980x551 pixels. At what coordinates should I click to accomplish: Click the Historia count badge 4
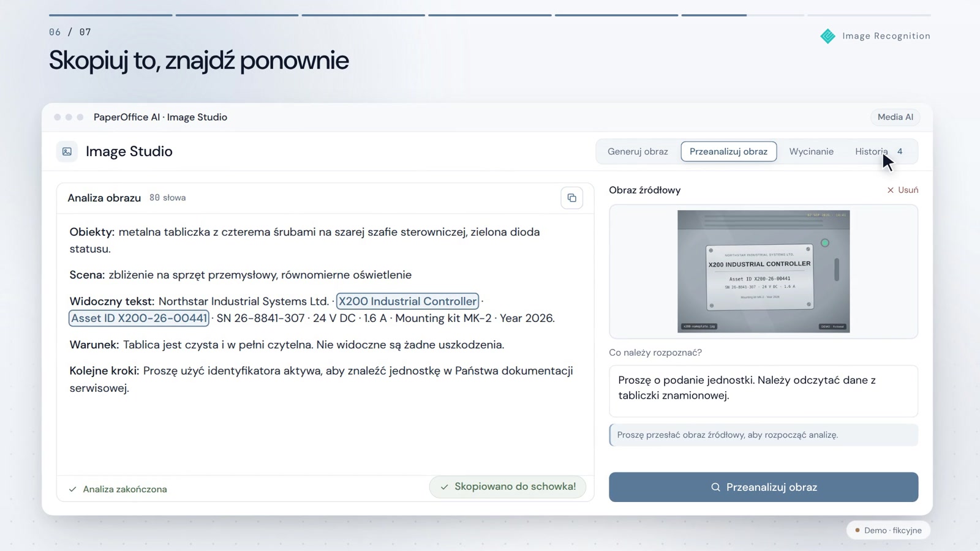tap(900, 151)
